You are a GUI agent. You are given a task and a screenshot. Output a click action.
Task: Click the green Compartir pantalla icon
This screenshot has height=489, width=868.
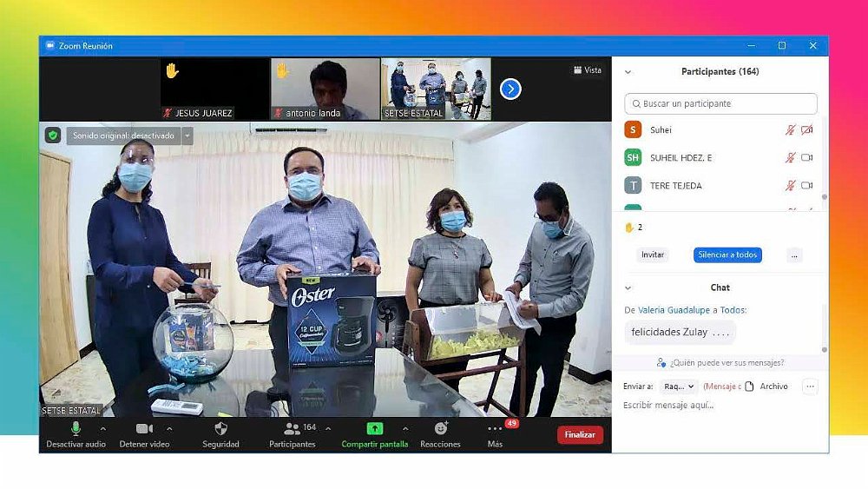click(x=374, y=429)
